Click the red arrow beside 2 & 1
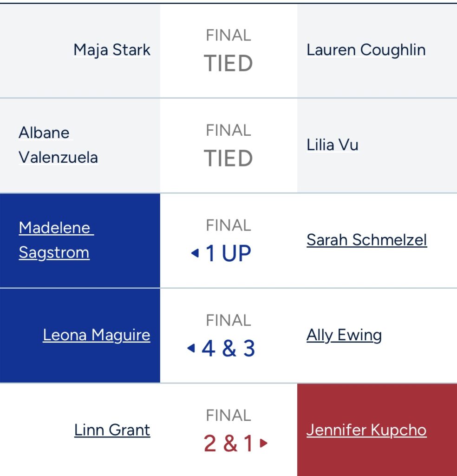Viewport: 457px width, 476px height. tap(263, 443)
